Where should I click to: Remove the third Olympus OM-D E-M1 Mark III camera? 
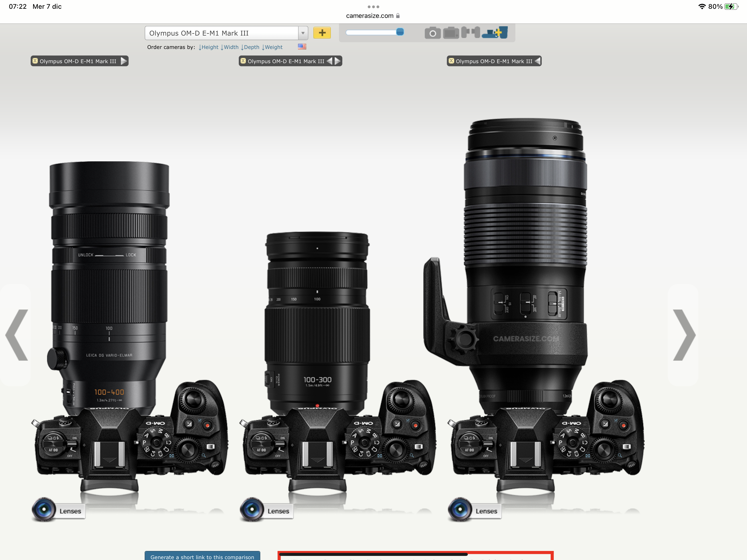(451, 61)
